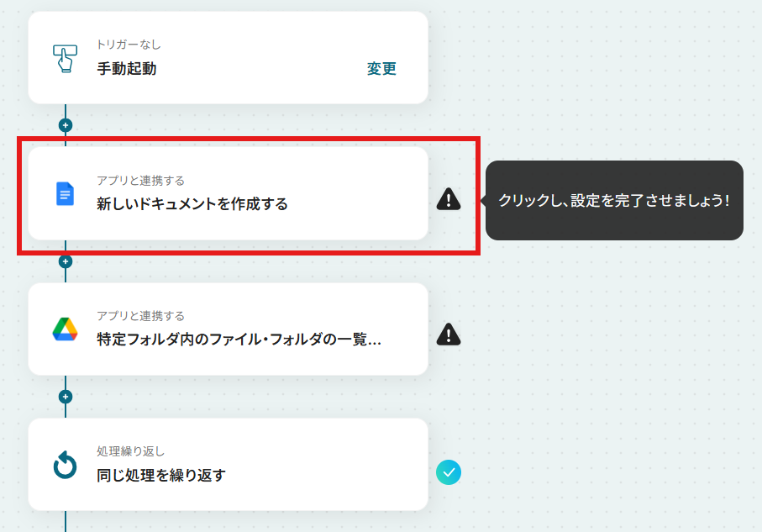Viewport: 762px width, 532px height.
Task: Click アプリと連携する label on Drive card
Action: [x=140, y=316]
